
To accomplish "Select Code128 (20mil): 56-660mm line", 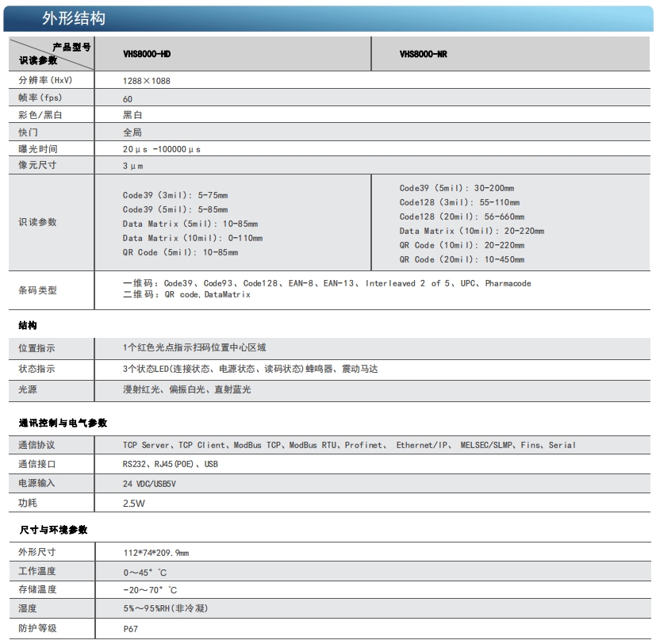I will tap(462, 217).
